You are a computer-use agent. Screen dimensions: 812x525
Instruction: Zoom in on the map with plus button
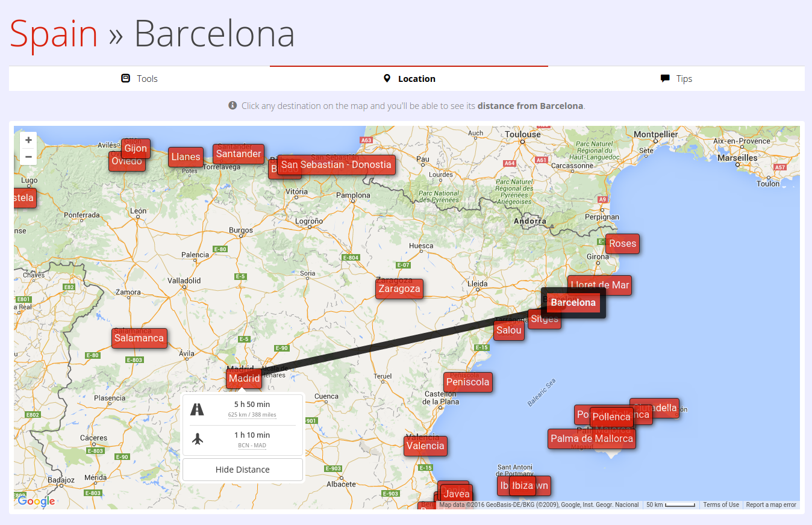tap(28, 140)
